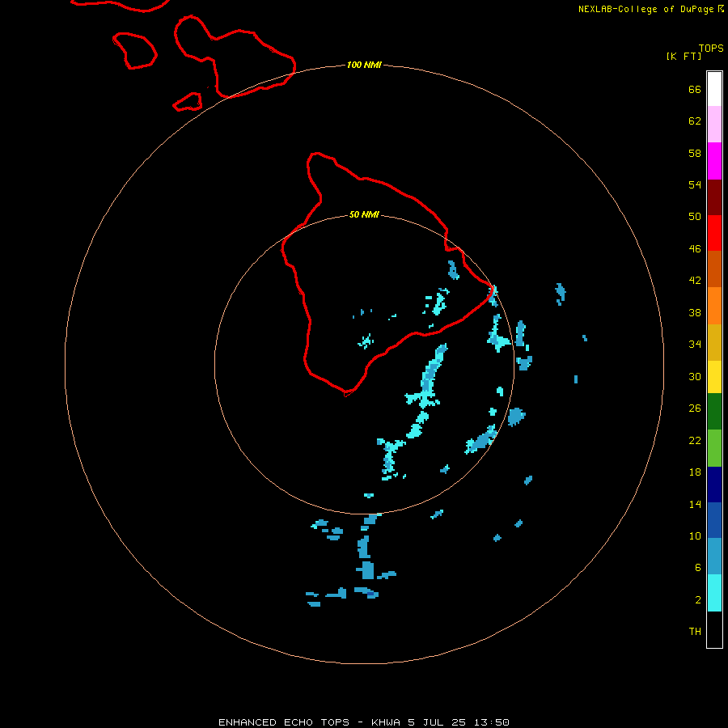Click the KHWA station identifier
The image size is (728, 728).
click(x=386, y=722)
